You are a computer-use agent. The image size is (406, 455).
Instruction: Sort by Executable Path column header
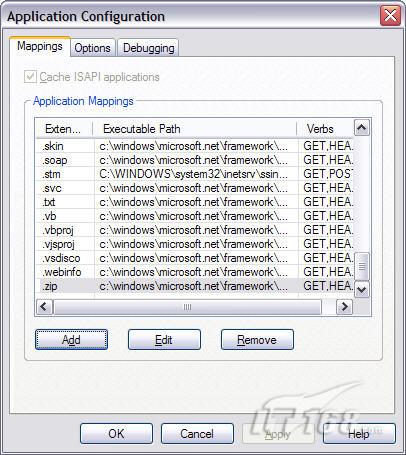[x=195, y=129]
